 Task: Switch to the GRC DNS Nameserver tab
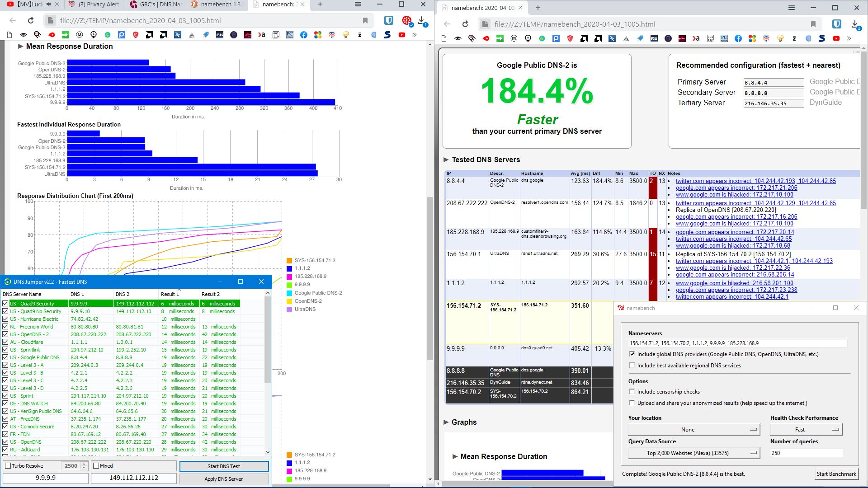[x=156, y=5]
